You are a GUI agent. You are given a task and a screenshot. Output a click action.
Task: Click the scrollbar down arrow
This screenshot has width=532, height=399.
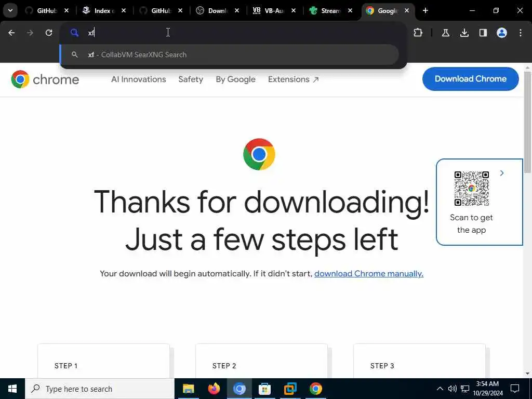pyautogui.click(x=528, y=374)
